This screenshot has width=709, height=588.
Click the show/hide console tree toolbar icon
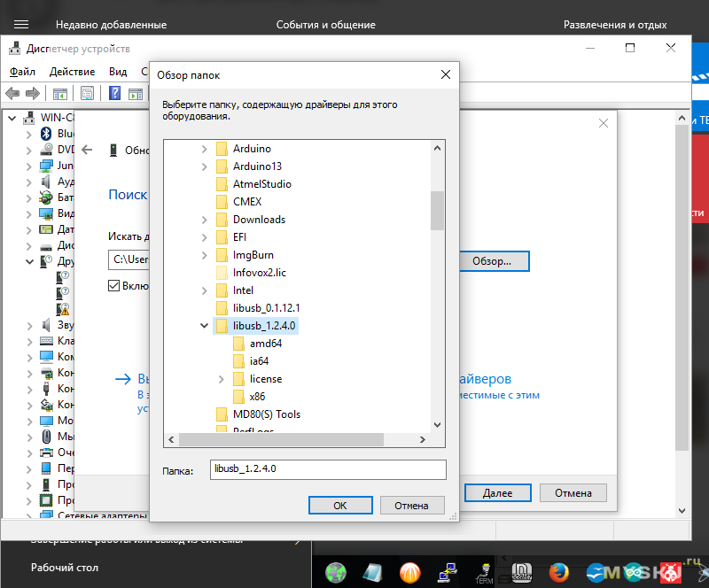(x=60, y=94)
